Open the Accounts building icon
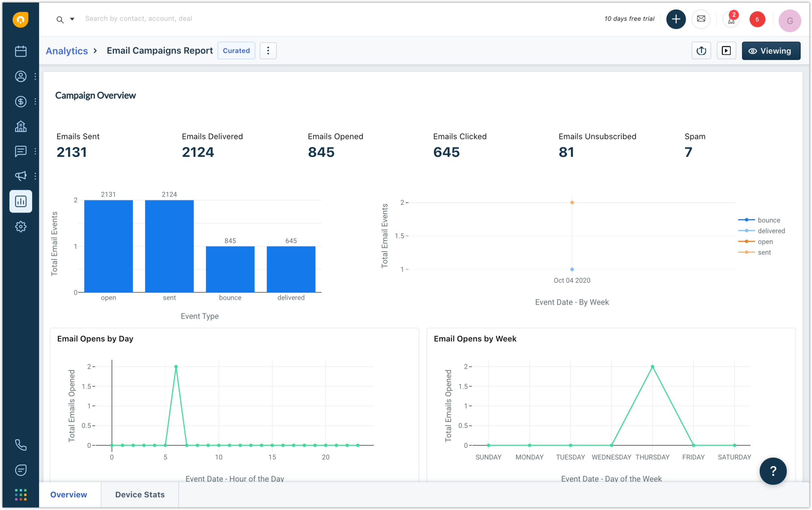Screen dimensions: 812x510 pyautogui.click(x=21, y=126)
